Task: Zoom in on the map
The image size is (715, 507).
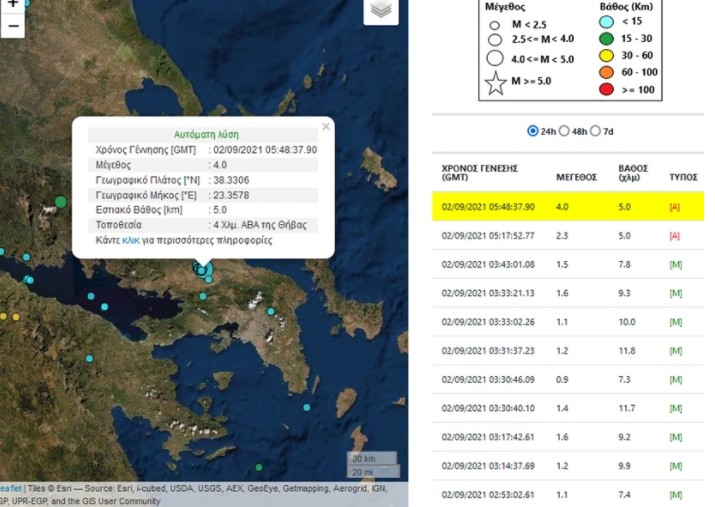Action: tap(12, 5)
